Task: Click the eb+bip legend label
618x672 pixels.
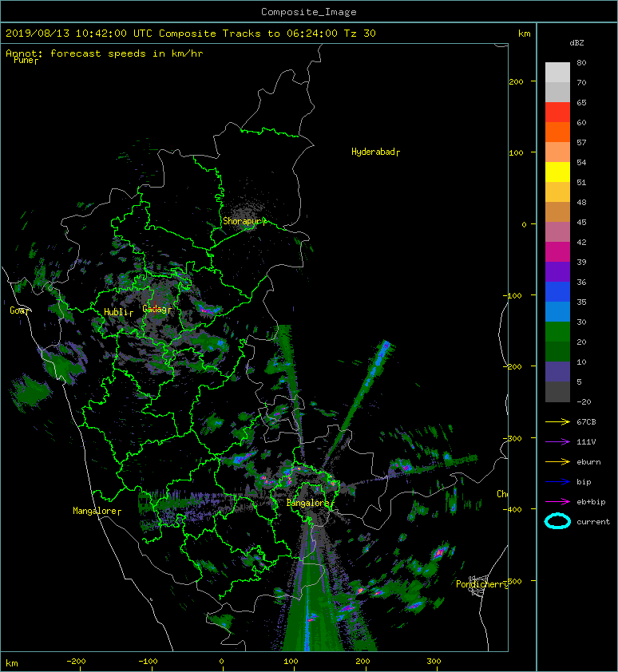Action: (591, 502)
